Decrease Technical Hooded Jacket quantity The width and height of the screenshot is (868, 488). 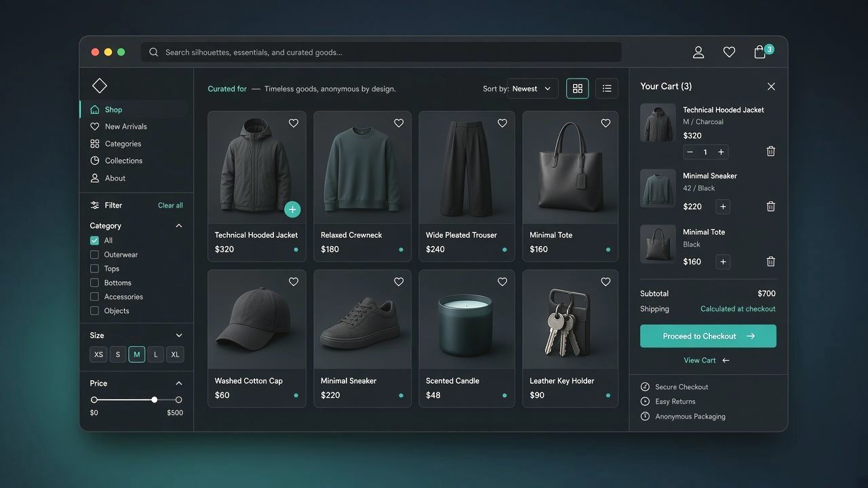tap(690, 152)
